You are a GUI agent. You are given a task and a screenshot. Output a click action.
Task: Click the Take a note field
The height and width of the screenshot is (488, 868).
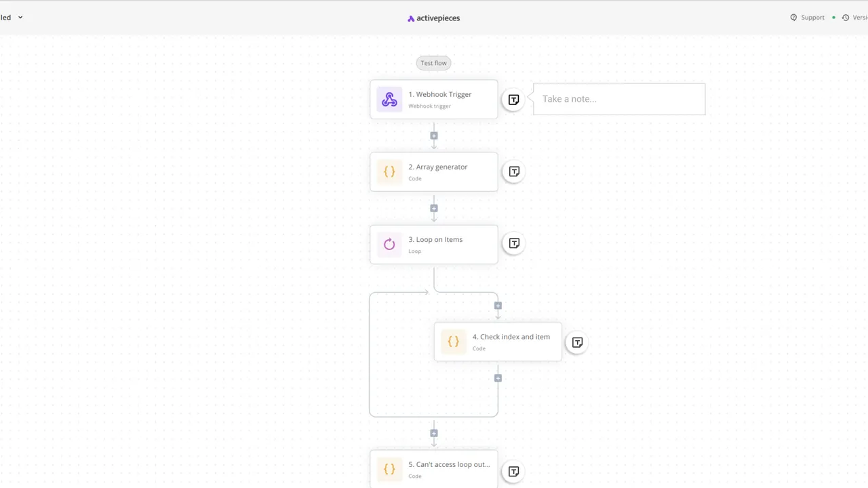[619, 99]
